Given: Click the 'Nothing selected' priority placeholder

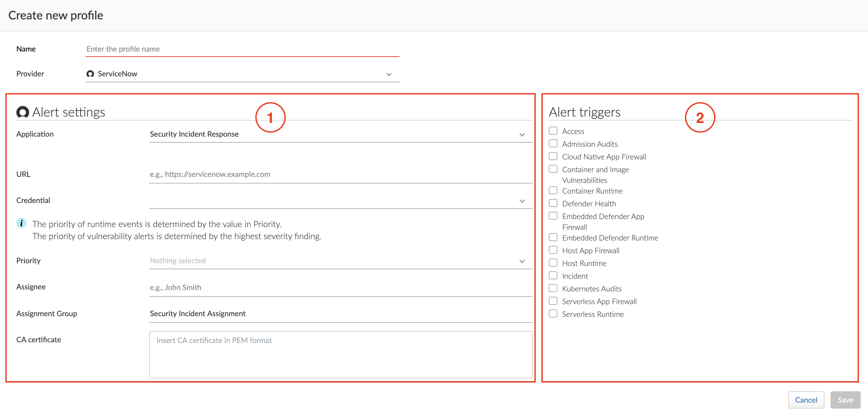Looking at the screenshot, I should pos(178,261).
